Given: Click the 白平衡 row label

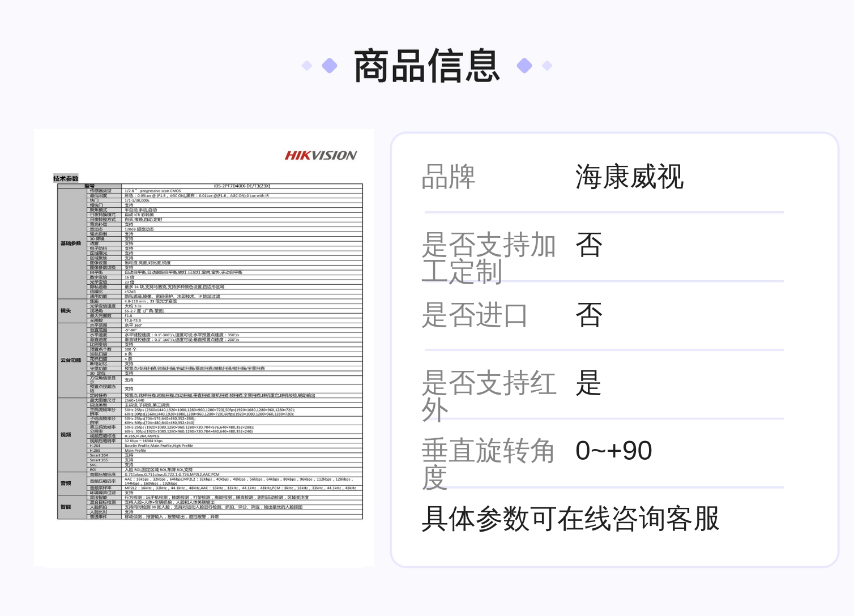Looking at the screenshot, I should (x=96, y=272).
